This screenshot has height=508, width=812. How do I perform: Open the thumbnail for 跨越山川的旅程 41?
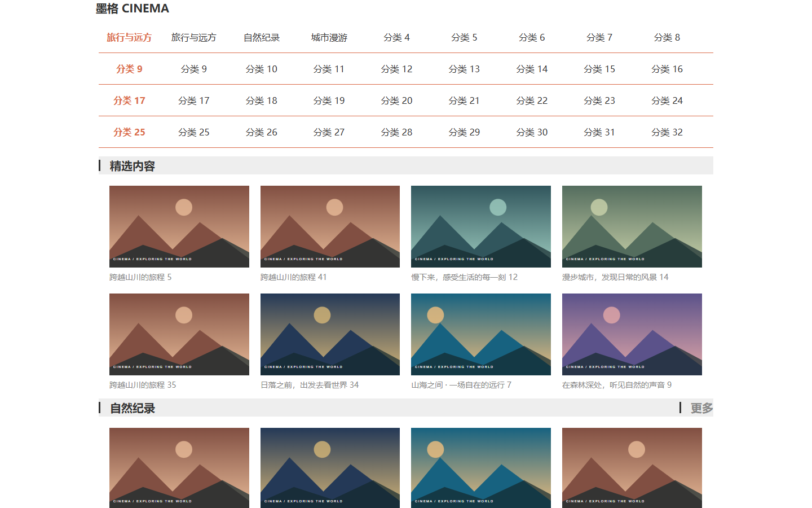click(330, 226)
